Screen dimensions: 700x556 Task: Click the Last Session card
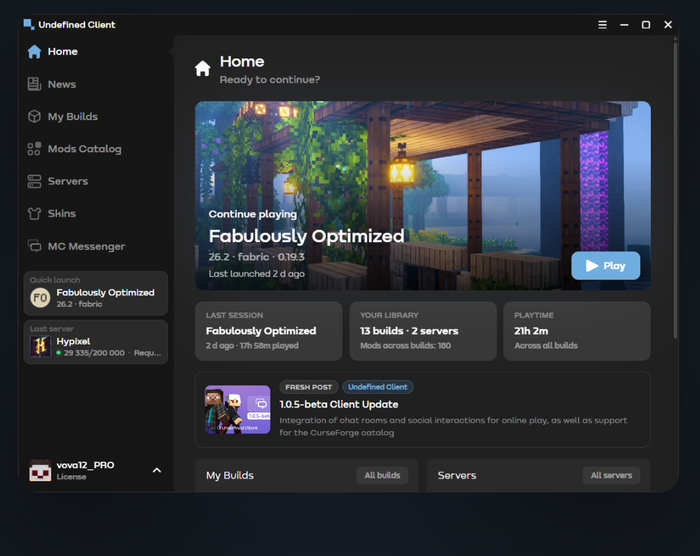click(x=269, y=331)
